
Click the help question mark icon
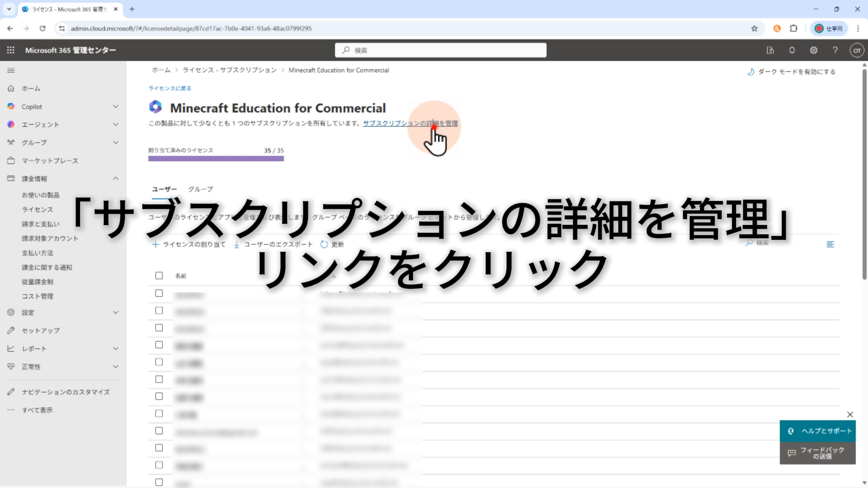coord(835,50)
